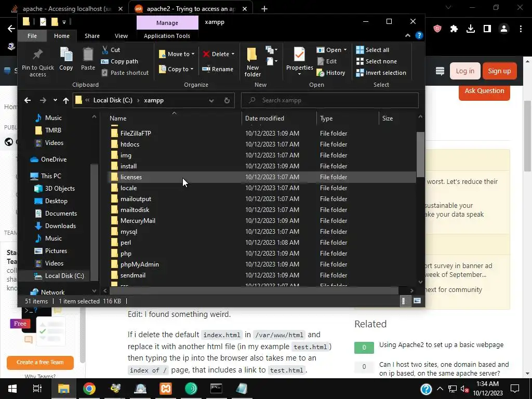Go back in Explorer navigation
This screenshot has width=532, height=399.
(x=28, y=100)
